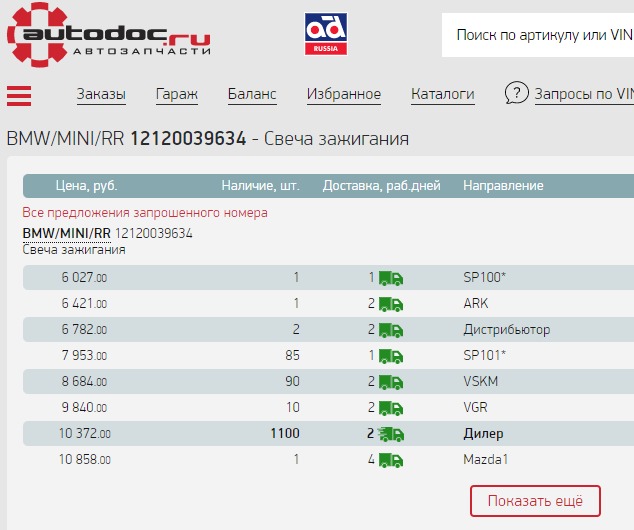Sort by Наличие, шт. column header
This screenshot has width=634, height=530.
(x=260, y=186)
